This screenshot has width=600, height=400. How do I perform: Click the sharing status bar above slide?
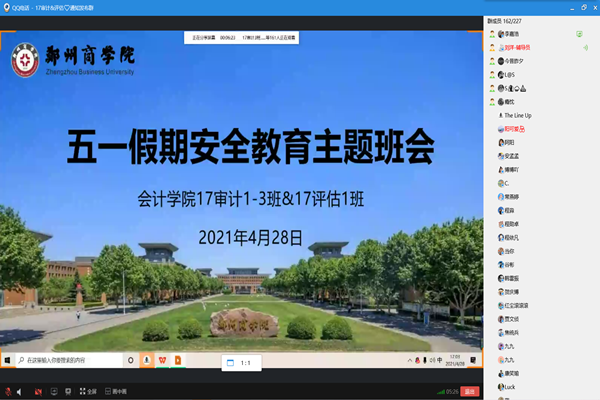(x=241, y=38)
